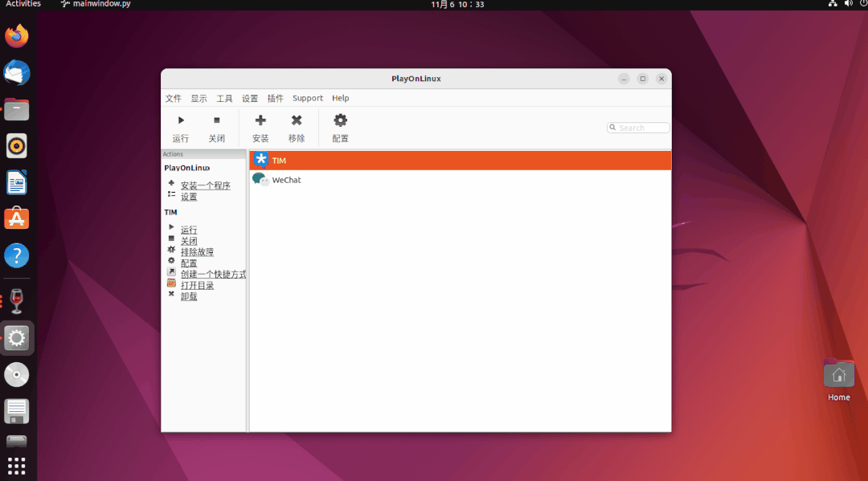This screenshot has width=868, height=481.
Task: Click the 安装 (Install) plus toolbar icon
Action: [x=260, y=120]
